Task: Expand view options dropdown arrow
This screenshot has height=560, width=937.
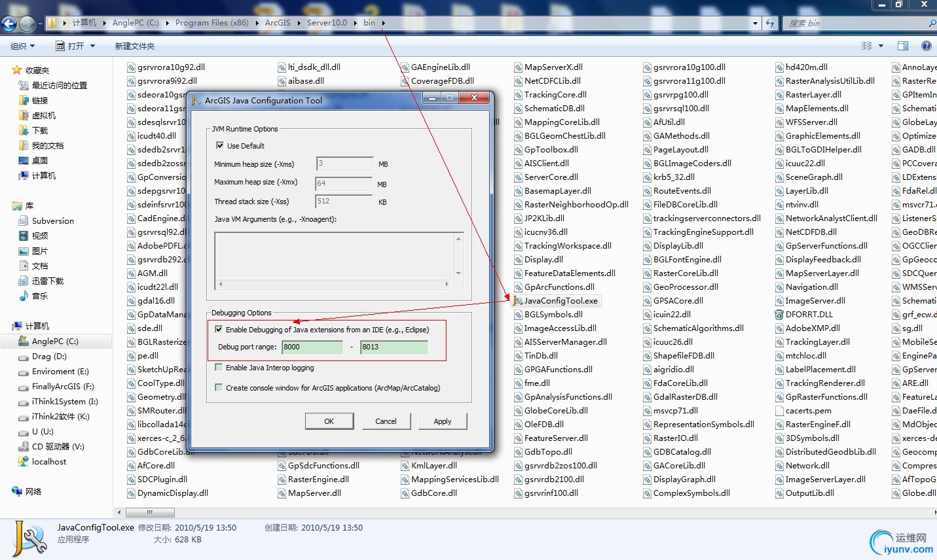Action: 881,46
